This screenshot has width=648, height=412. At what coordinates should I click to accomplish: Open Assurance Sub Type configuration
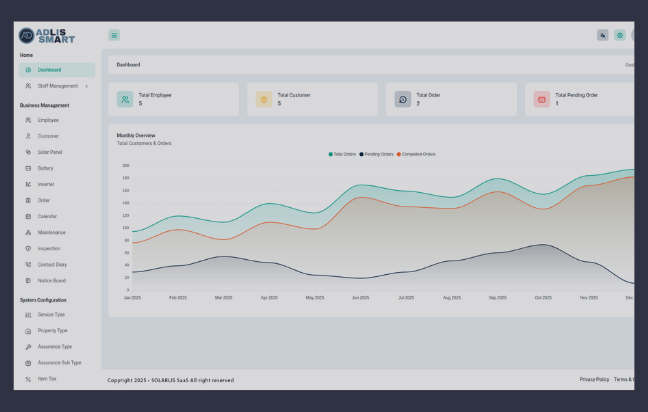tap(59, 363)
